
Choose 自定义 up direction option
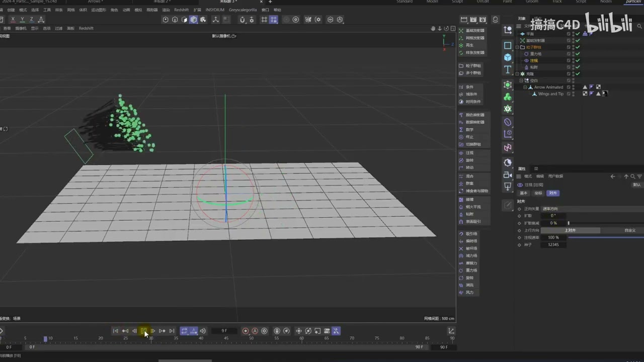[630, 230]
